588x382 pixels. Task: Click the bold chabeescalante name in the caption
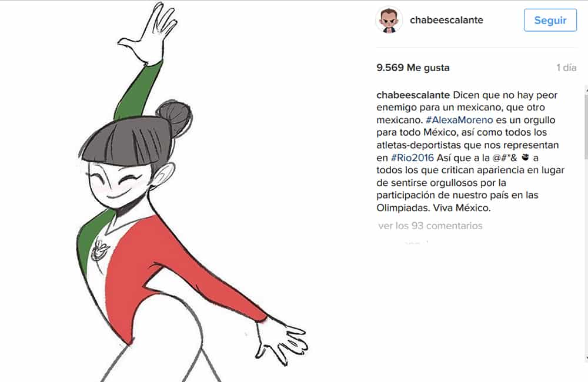[413, 95]
